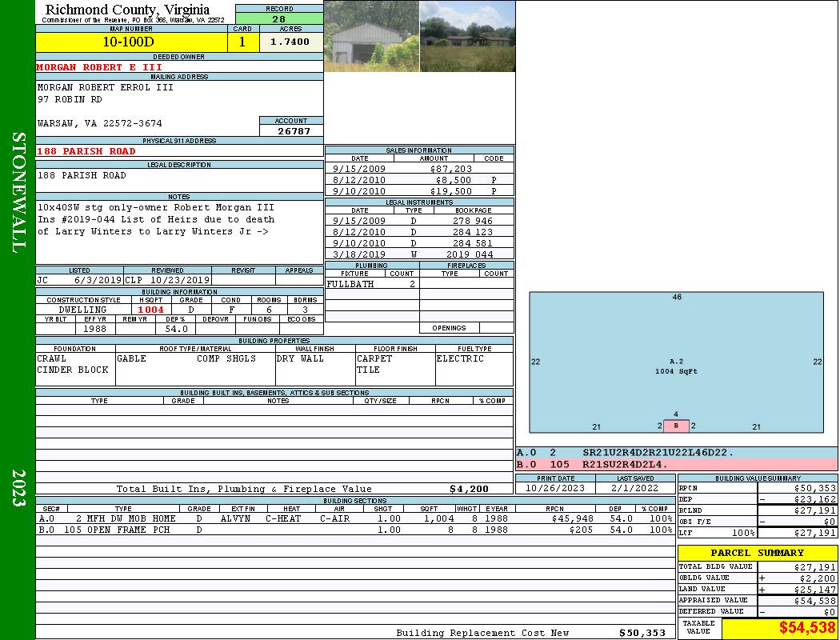Click the 3/18/2019 legal instrument row
The width and height of the screenshot is (840, 640).
(419, 254)
